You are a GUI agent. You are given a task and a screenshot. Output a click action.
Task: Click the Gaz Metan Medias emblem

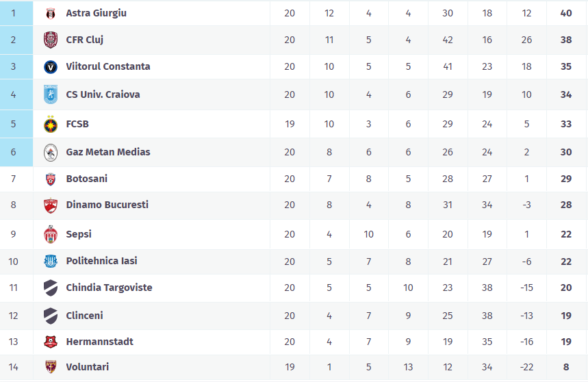50,152
